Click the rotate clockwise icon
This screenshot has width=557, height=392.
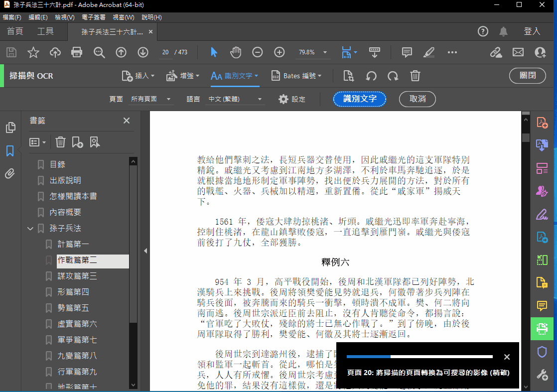click(x=393, y=76)
